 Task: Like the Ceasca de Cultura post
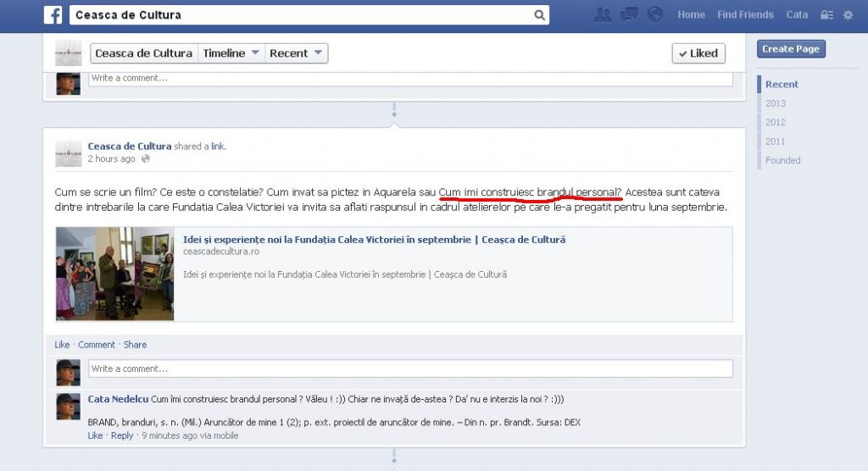[62, 345]
